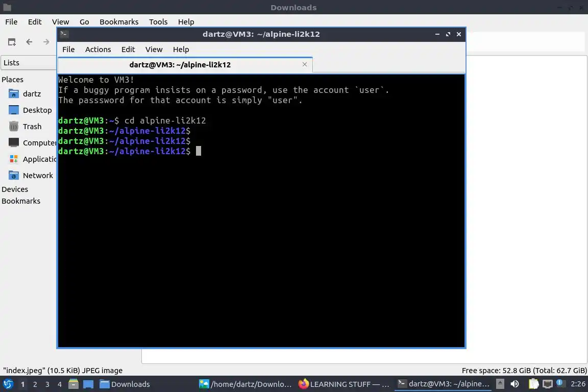Click the "index.jpeg" status bar text
588x392 pixels.
point(63,371)
